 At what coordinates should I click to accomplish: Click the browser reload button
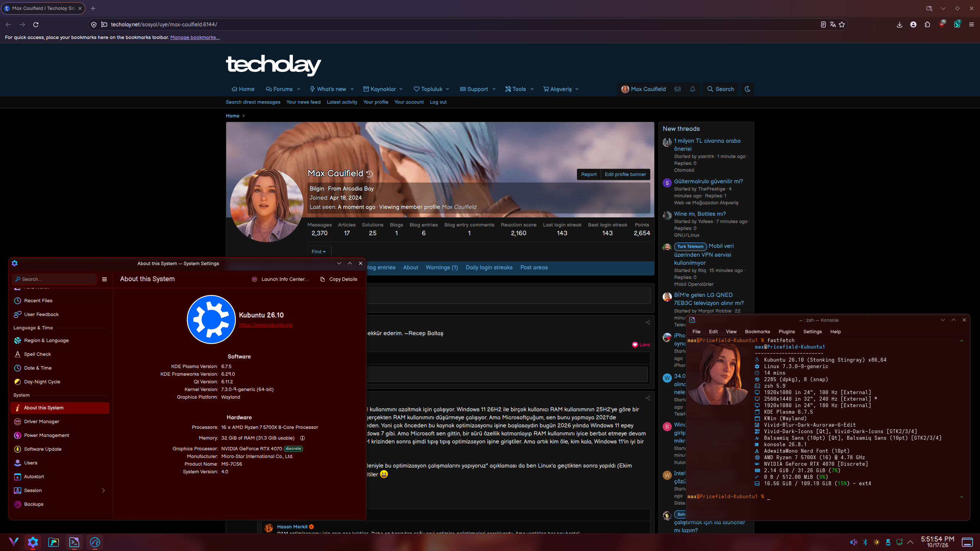36,24
